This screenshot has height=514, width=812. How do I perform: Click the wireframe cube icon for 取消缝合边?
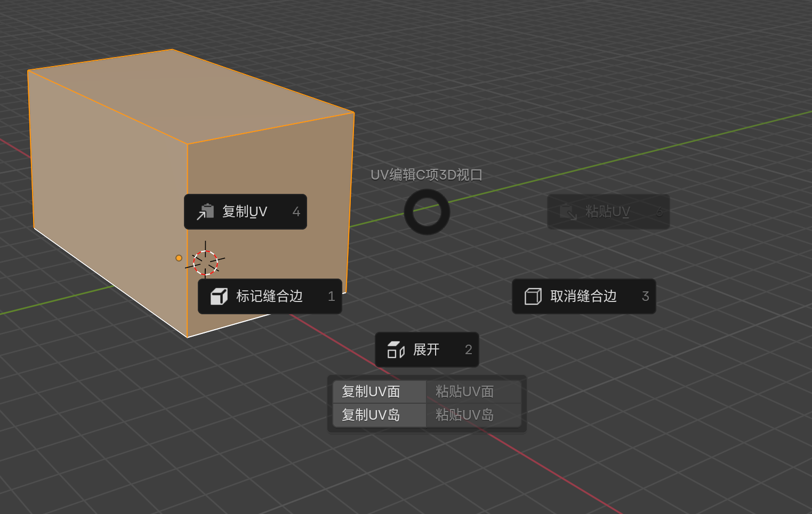click(x=533, y=297)
